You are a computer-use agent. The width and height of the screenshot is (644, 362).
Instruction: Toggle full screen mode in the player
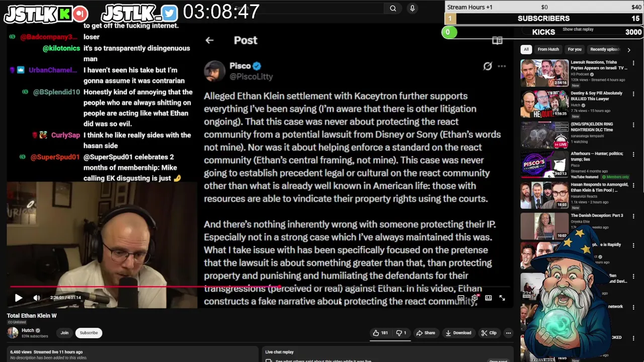(x=502, y=298)
